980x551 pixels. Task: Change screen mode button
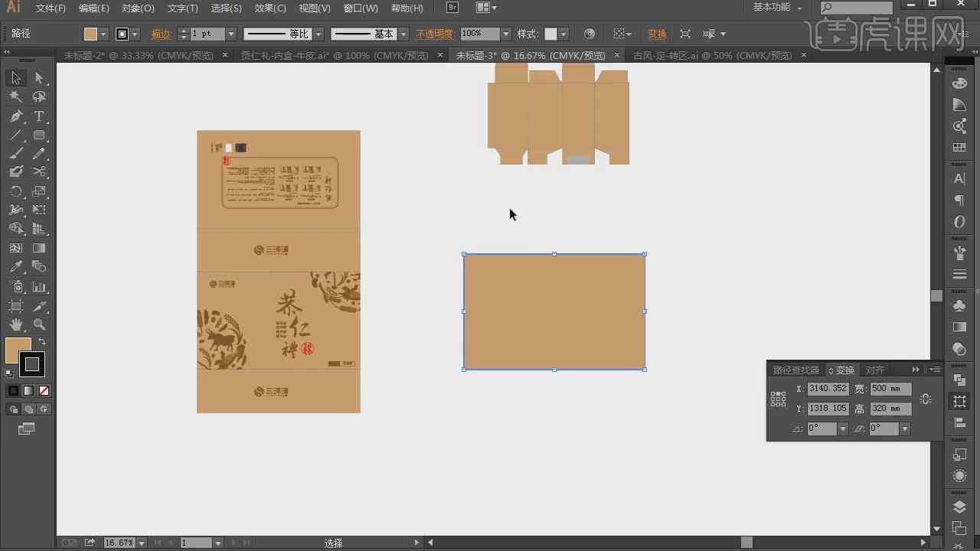tap(27, 429)
